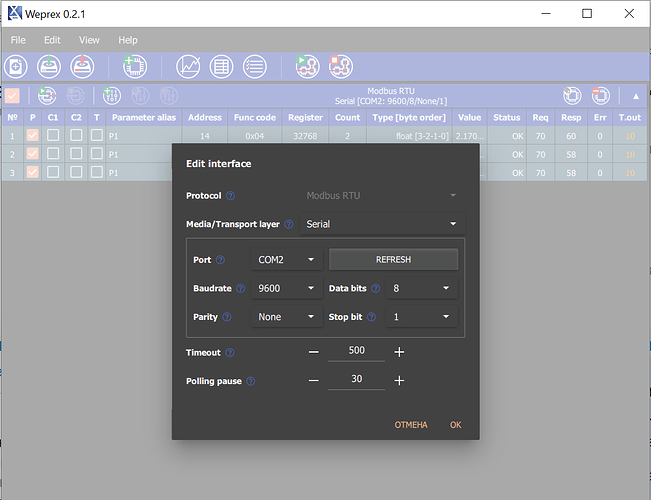The width and height of the screenshot is (651, 500).
Task: Toggle the P checkbox in row 3
Action: pos(32,172)
